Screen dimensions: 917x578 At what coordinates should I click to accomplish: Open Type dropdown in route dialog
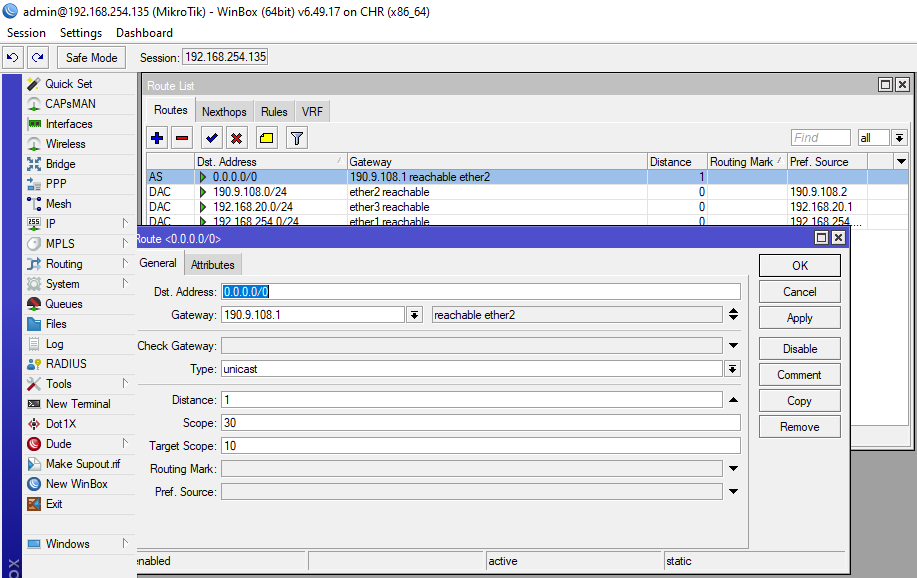pyautogui.click(x=732, y=369)
